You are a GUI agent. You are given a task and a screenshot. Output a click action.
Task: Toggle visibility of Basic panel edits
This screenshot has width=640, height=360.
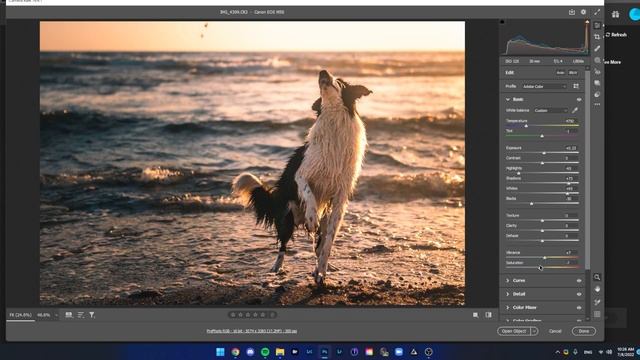click(579, 99)
